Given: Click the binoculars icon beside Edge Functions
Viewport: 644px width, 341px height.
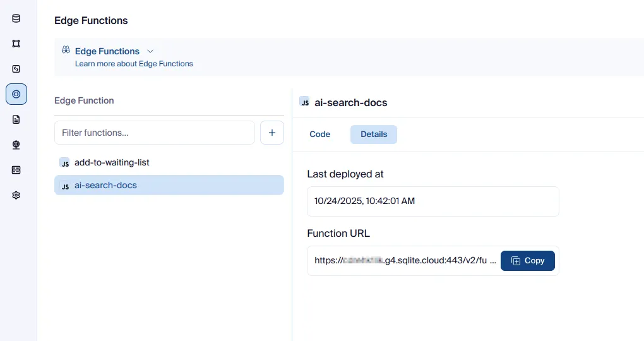Looking at the screenshot, I should coord(66,51).
